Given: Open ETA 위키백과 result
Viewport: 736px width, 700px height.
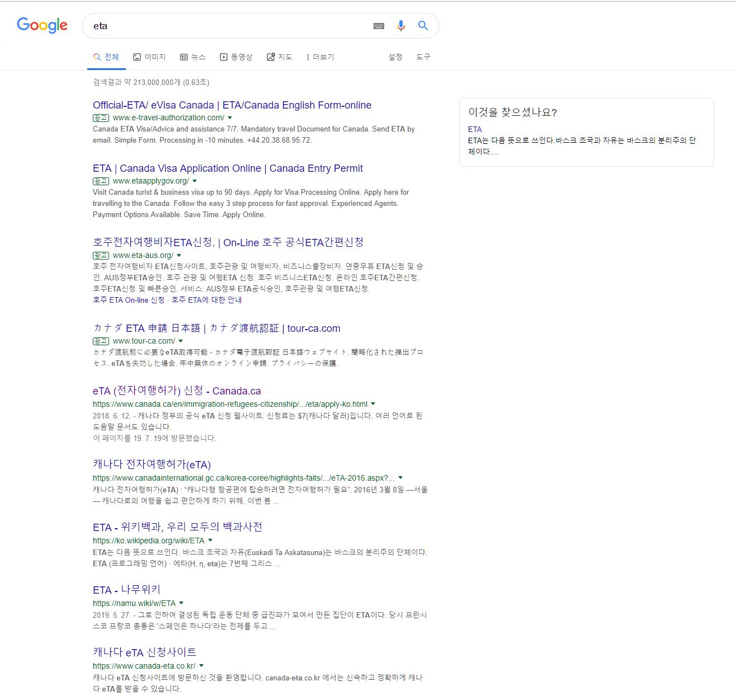Looking at the screenshot, I should pos(177,527).
